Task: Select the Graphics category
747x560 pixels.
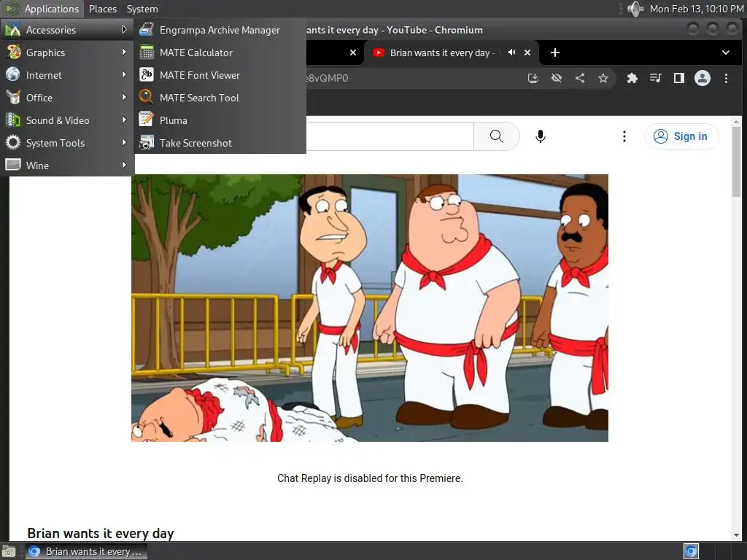Action: coord(66,52)
